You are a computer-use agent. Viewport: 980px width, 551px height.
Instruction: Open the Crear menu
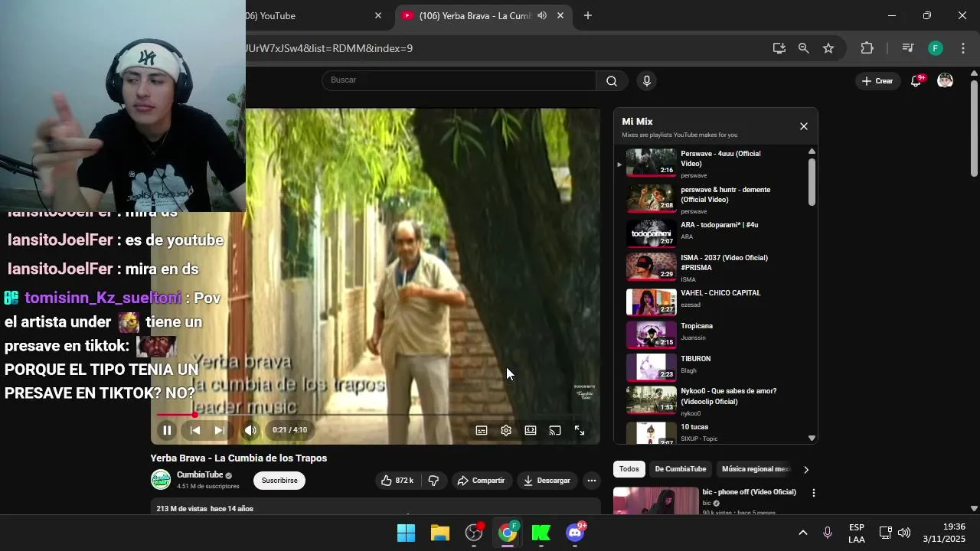pyautogui.click(x=877, y=80)
